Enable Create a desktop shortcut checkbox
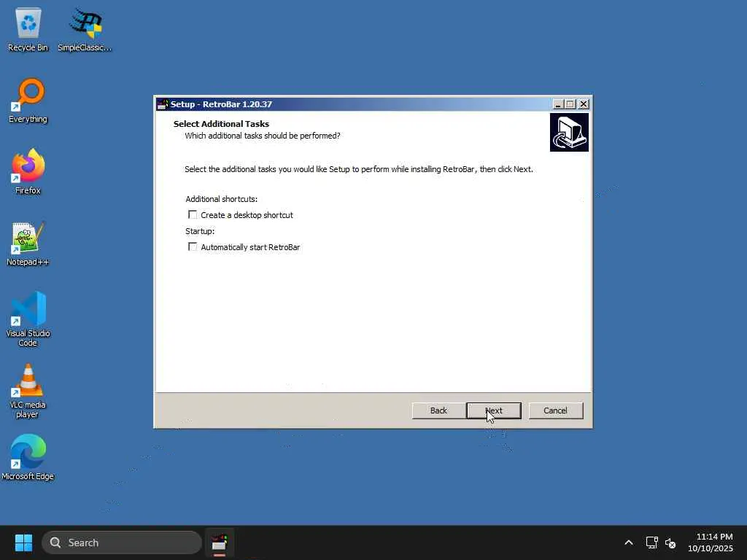 pos(193,215)
